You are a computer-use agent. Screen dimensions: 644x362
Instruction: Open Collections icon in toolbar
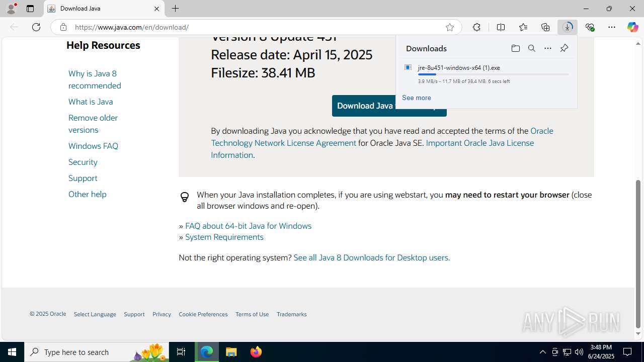click(x=545, y=27)
